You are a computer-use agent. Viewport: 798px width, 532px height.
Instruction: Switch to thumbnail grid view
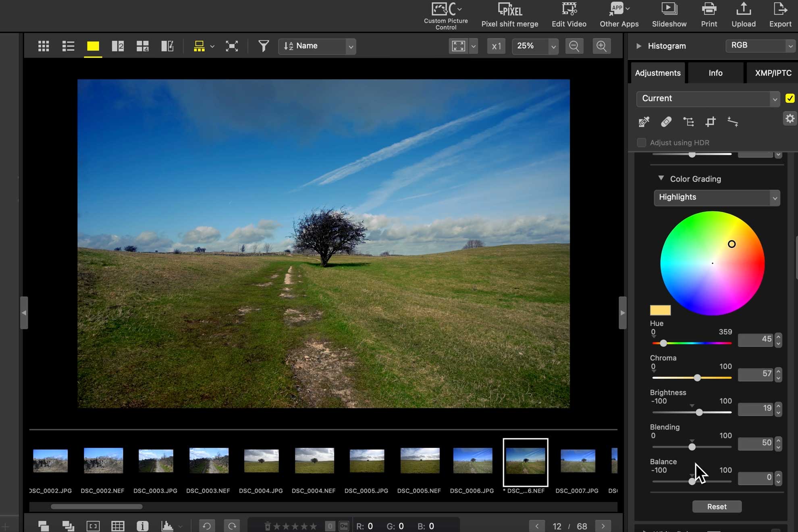click(44, 46)
